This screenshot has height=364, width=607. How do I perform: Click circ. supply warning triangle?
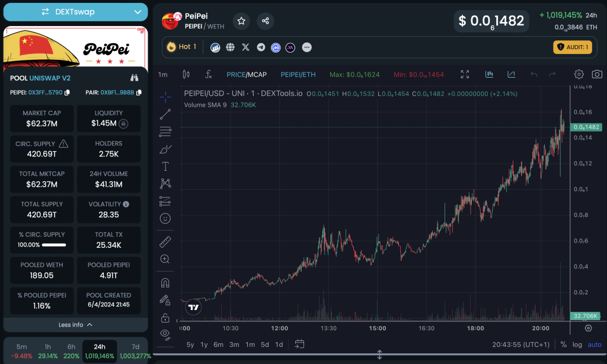click(63, 143)
